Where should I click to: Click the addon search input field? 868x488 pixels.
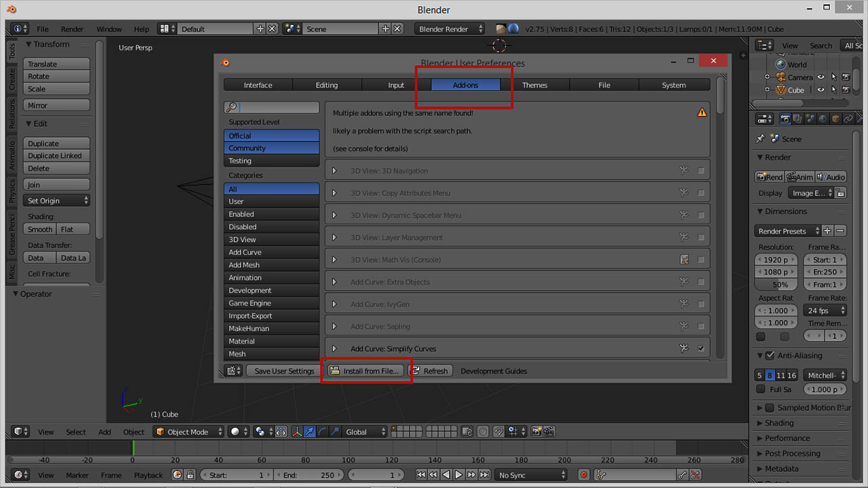271,107
